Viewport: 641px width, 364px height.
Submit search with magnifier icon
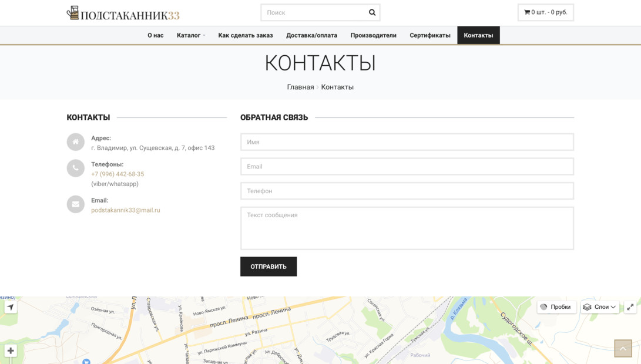point(372,12)
